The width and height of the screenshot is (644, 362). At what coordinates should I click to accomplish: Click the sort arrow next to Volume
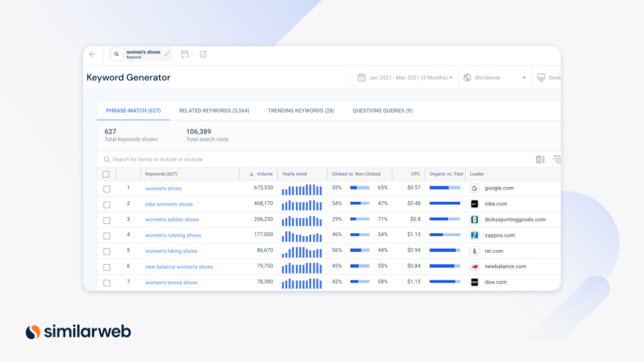[252, 174]
